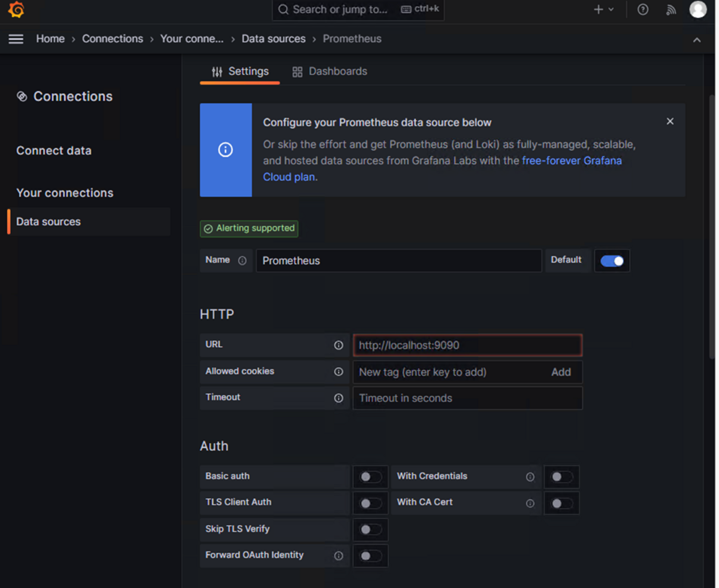Click the Add button for cookies
719x588 pixels.
(561, 372)
